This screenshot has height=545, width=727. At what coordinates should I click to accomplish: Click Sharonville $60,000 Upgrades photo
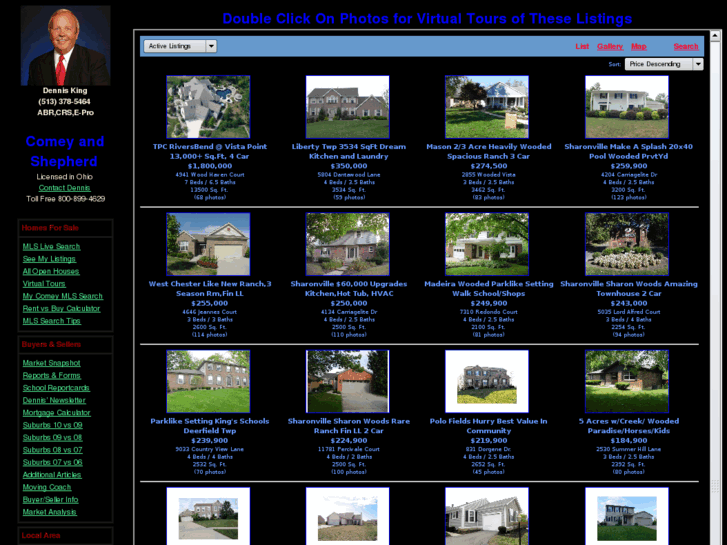coord(348,244)
